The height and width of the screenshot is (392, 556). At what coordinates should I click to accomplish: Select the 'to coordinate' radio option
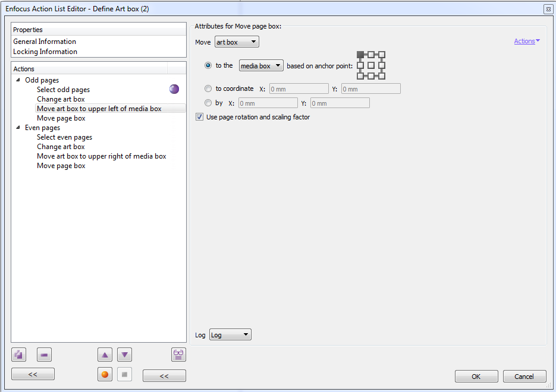[x=208, y=88]
